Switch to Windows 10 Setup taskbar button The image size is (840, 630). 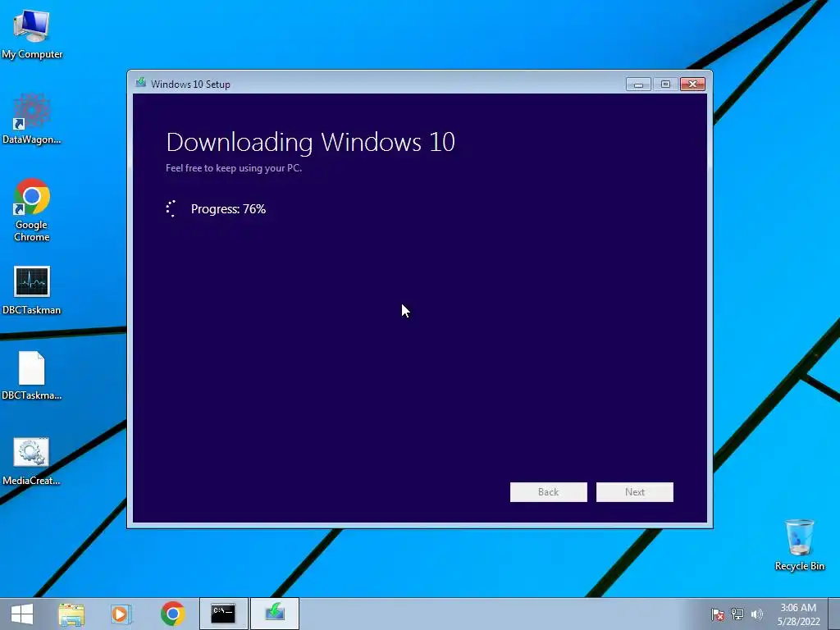pos(274,614)
